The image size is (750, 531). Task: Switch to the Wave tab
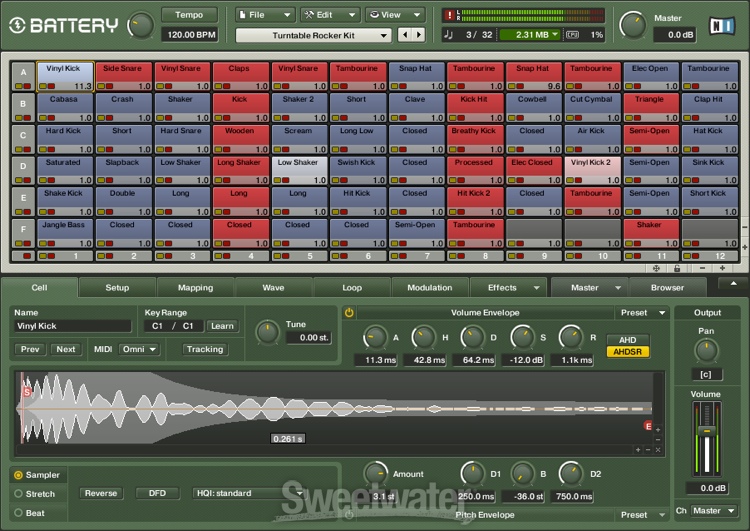273,288
